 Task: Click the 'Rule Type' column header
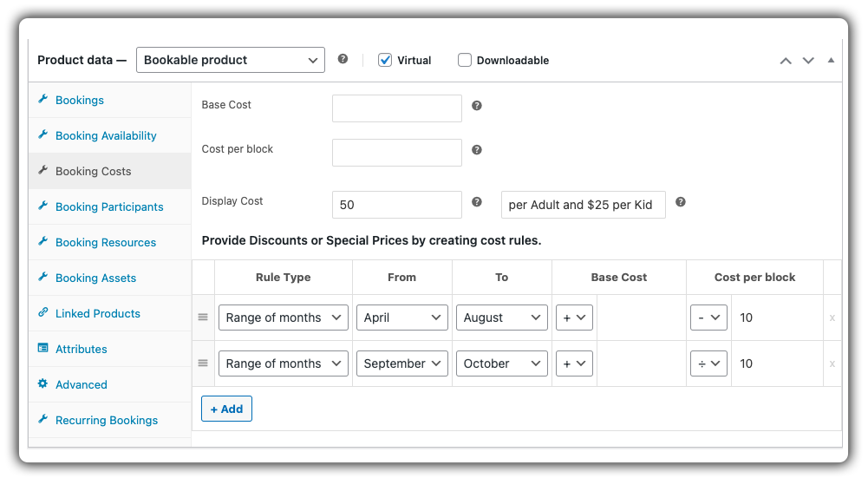click(x=283, y=277)
